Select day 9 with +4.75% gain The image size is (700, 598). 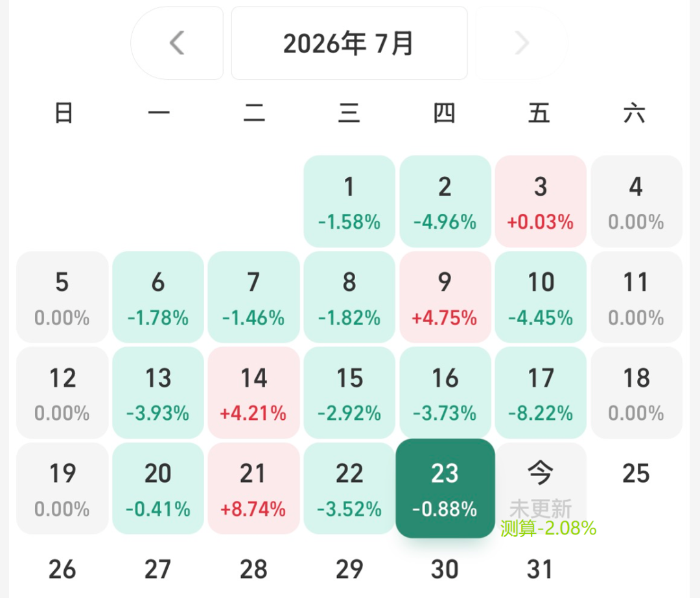[445, 297]
